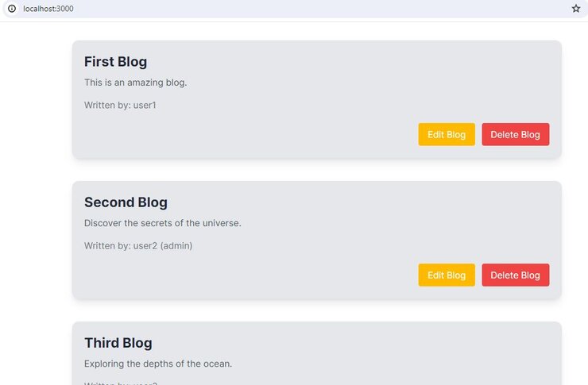Click the cut-off author line under Third Blog
Viewport: 588px width, 385px height.
coord(121,383)
